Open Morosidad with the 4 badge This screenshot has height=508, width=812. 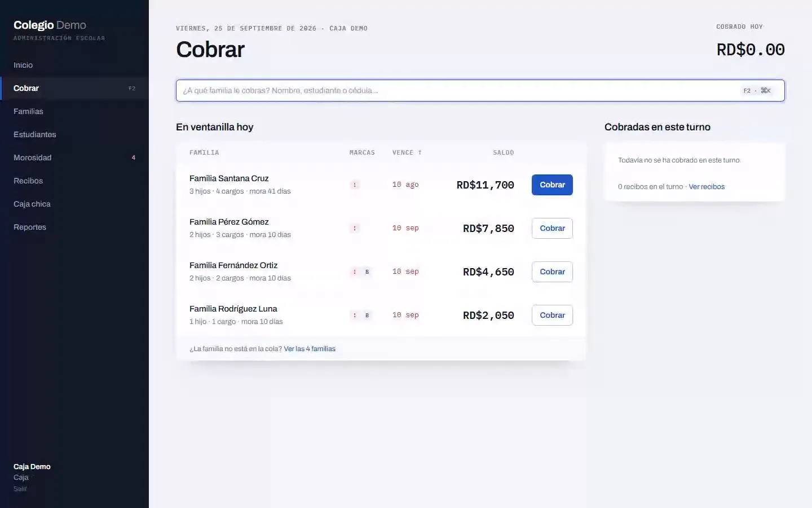tap(74, 157)
